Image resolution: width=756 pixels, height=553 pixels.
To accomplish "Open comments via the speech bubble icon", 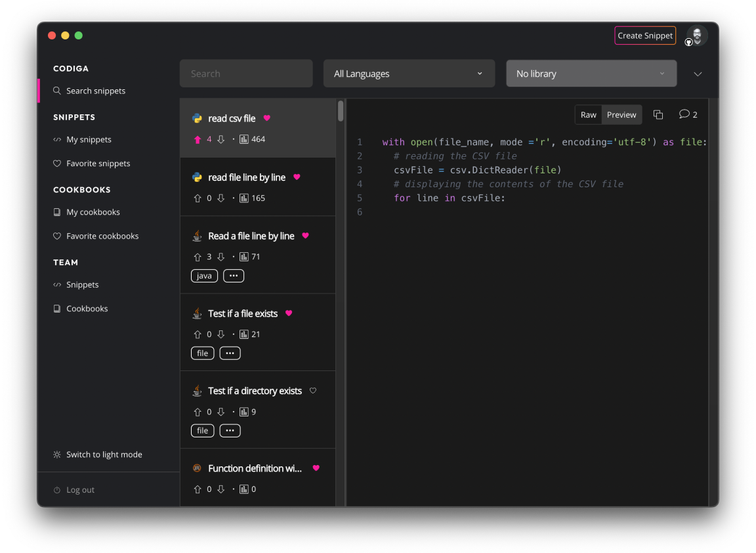I will pos(684,114).
